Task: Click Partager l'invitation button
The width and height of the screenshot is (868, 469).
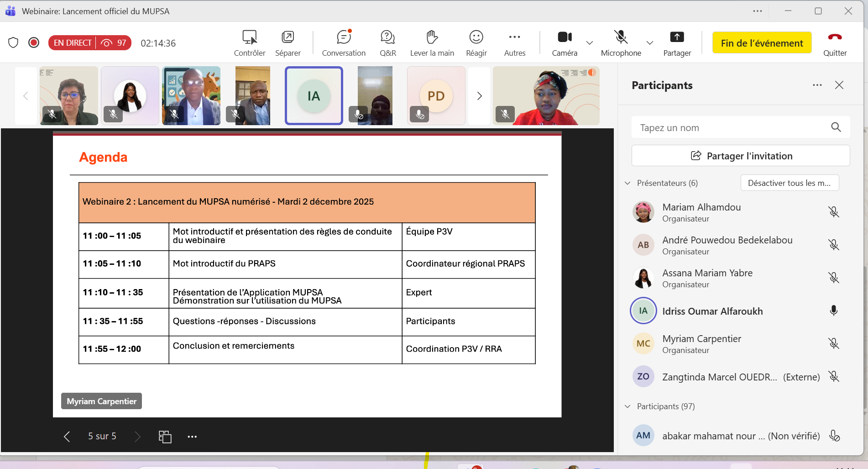Action: click(740, 156)
